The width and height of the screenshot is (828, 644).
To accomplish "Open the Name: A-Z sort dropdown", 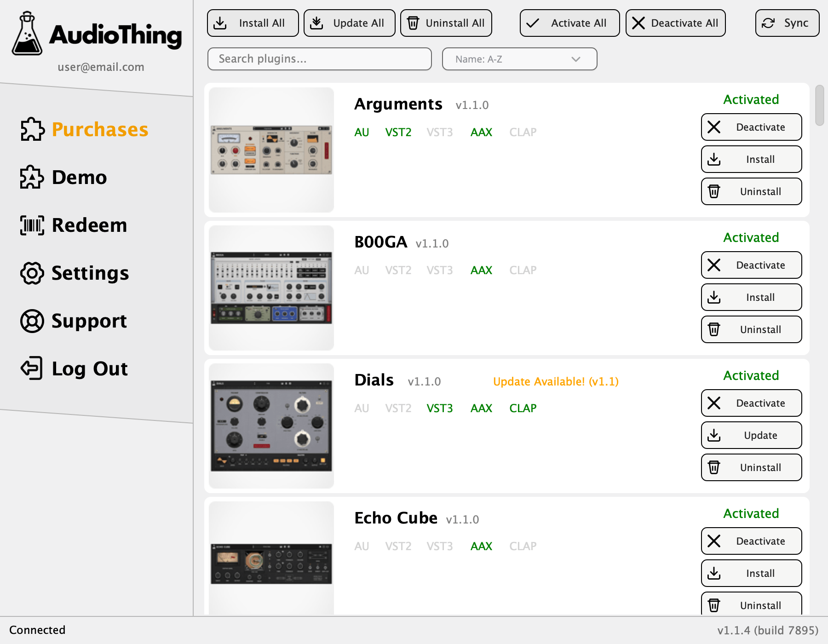I will click(x=520, y=59).
